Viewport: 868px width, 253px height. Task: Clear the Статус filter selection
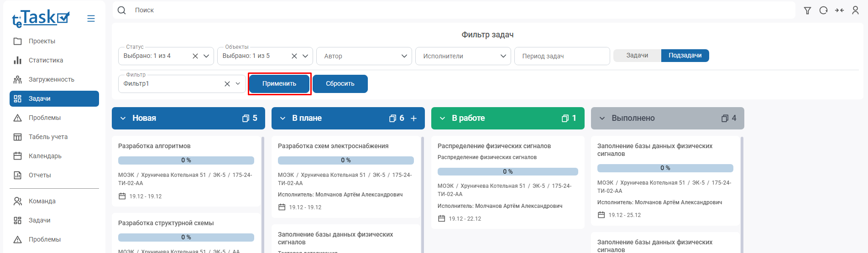(195, 56)
